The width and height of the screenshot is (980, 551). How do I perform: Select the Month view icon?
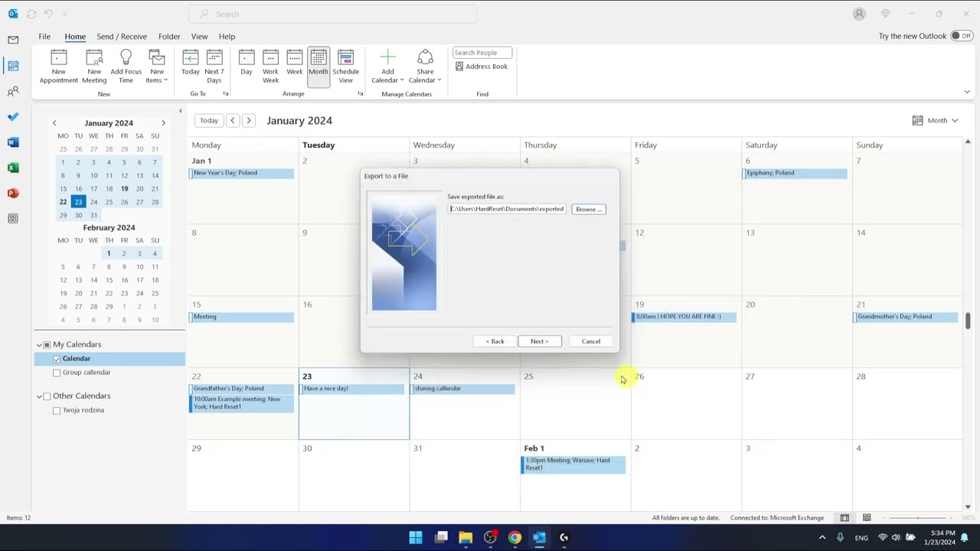coord(318,67)
